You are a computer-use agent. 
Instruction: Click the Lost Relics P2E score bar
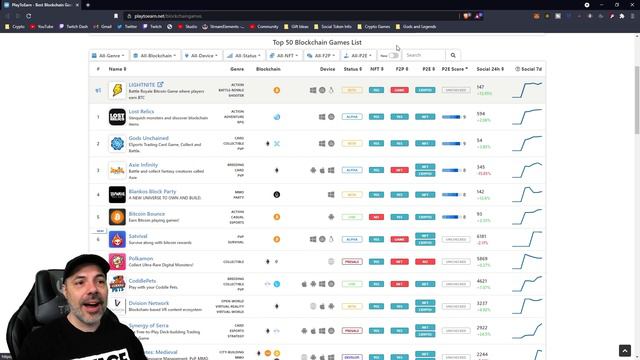click(451, 117)
